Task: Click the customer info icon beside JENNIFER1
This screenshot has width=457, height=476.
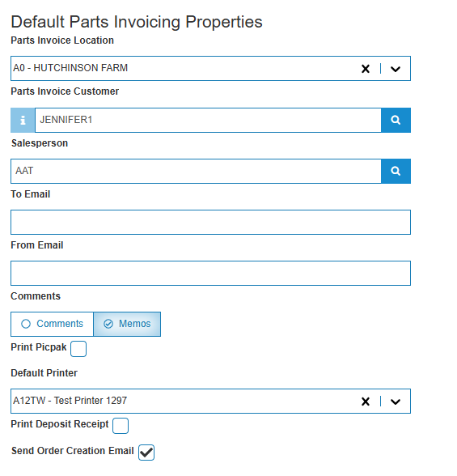Action: coord(23,120)
